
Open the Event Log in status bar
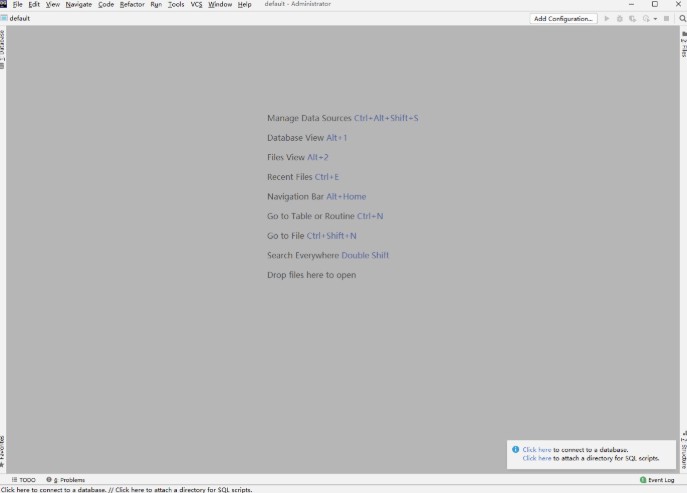click(657, 480)
